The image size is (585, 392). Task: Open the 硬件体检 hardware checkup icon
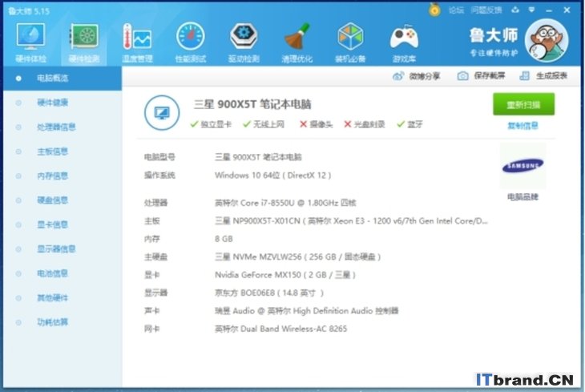(30, 42)
